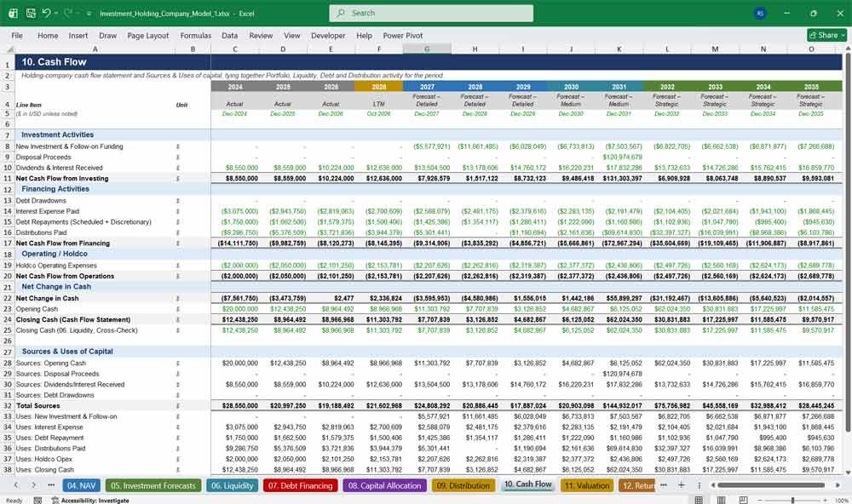Go to previous sheet with left arrow
This screenshot has width=852, height=504.
(x=16, y=485)
